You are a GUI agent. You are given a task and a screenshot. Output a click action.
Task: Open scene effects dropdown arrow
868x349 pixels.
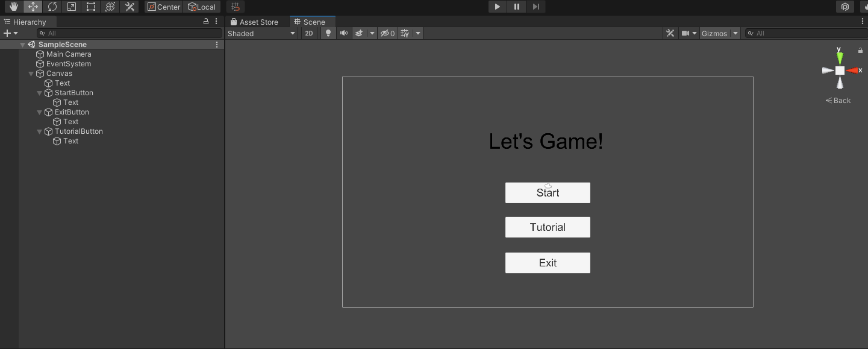[x=372, y=33]
